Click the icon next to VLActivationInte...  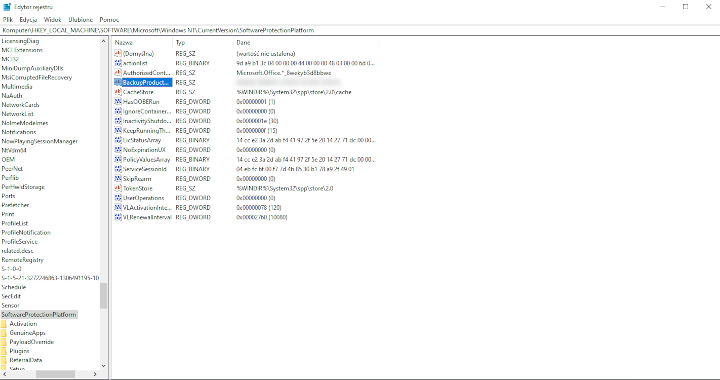(x=118, y=208)
